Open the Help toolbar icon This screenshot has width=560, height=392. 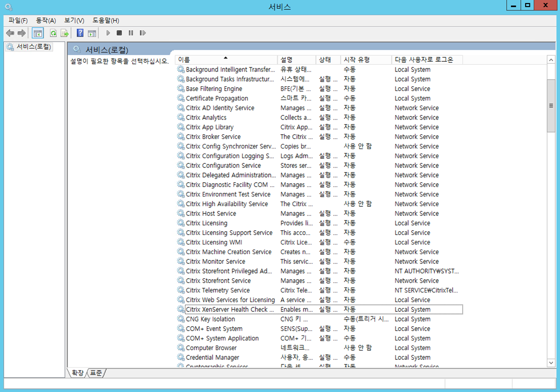(x=80, y=33)
